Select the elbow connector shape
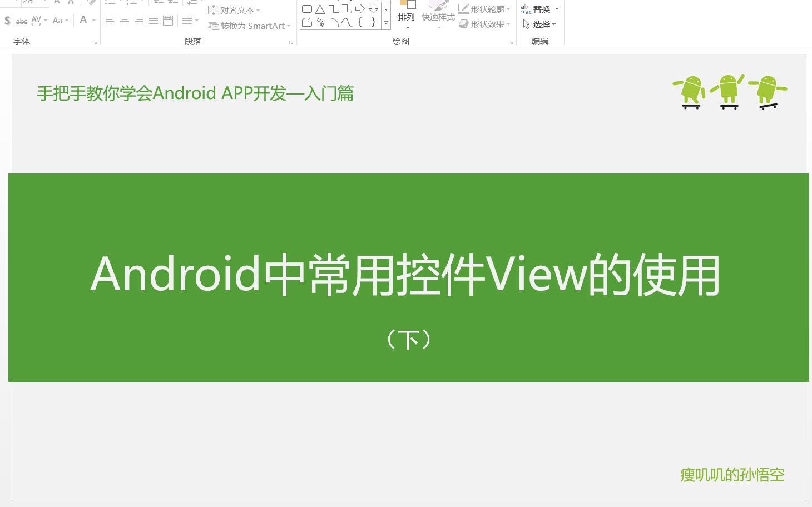812x507 pixels. click(334, 9)
